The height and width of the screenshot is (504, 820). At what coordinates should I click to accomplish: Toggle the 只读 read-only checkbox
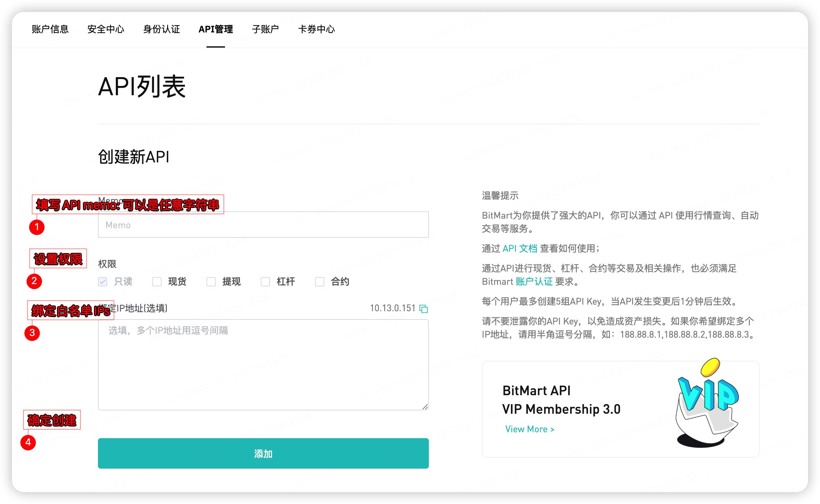pyautogui.click(x=103, y=282)
